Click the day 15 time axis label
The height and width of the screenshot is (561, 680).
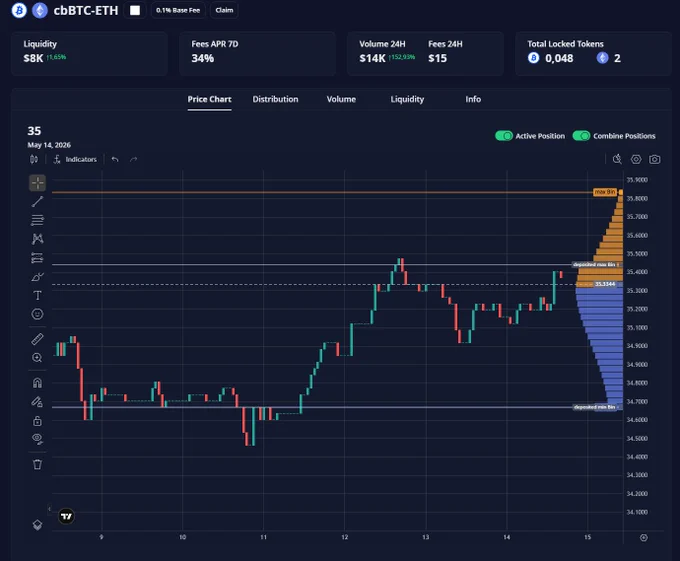pos(587,537)
